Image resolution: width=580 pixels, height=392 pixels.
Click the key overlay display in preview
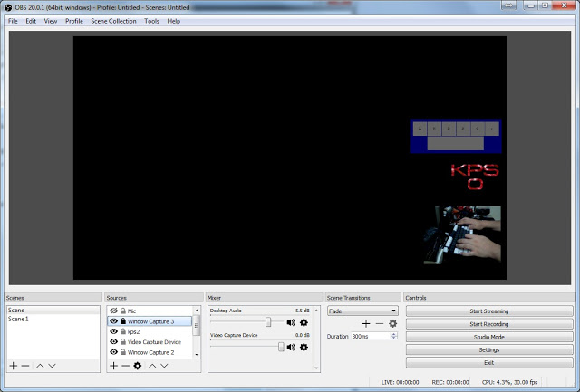tap(456, 136)
